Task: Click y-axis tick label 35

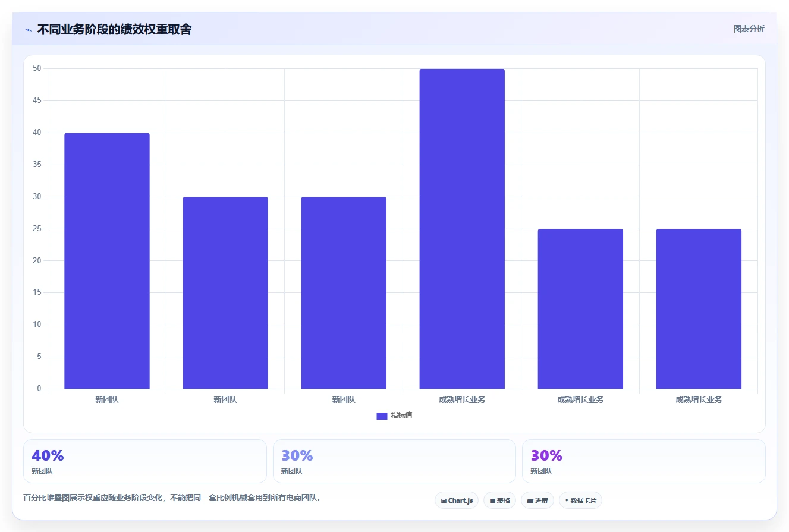Action: [x=37, y=165]
